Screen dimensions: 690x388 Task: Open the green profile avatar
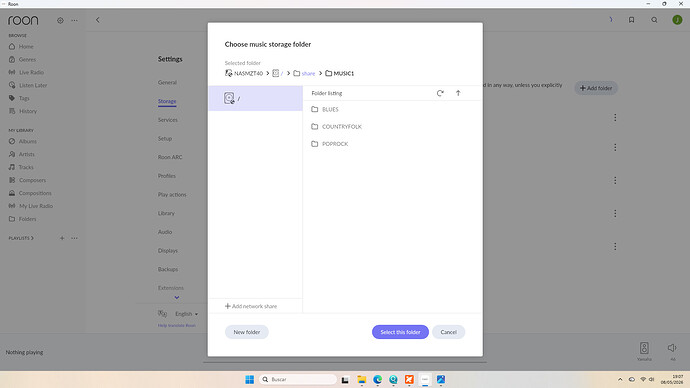(677, 20)
